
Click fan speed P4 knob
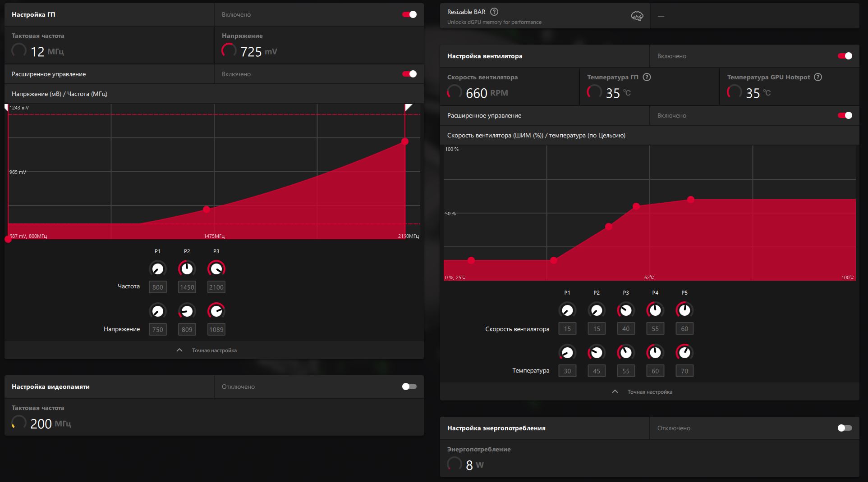coord(655,310)
